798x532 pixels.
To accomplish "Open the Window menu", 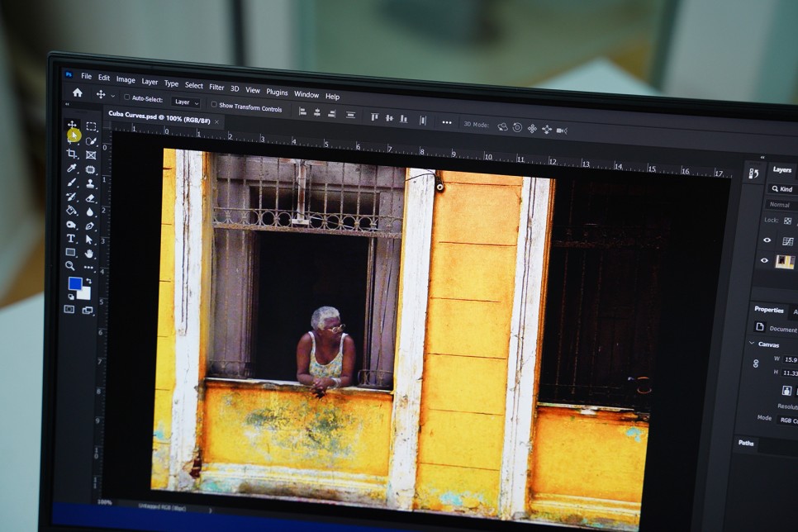I will click(306, 94).
